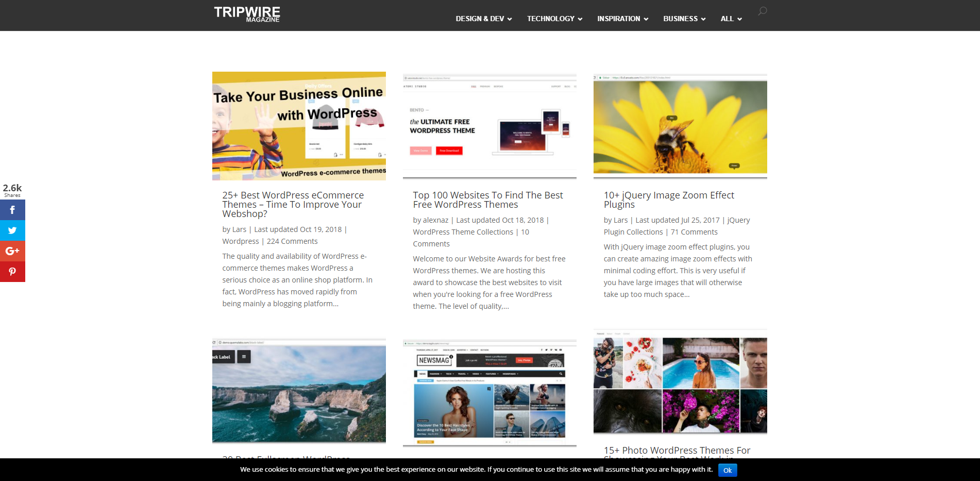Dismiss the cookie notice with Ok
Screen dimensions: 980x481
[x=728, y=470]
